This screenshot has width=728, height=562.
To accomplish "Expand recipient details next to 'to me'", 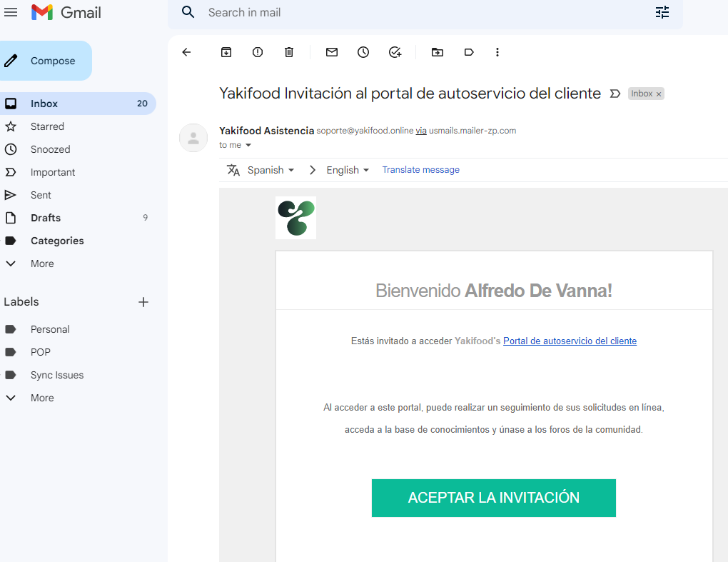I will coord(248,146).
